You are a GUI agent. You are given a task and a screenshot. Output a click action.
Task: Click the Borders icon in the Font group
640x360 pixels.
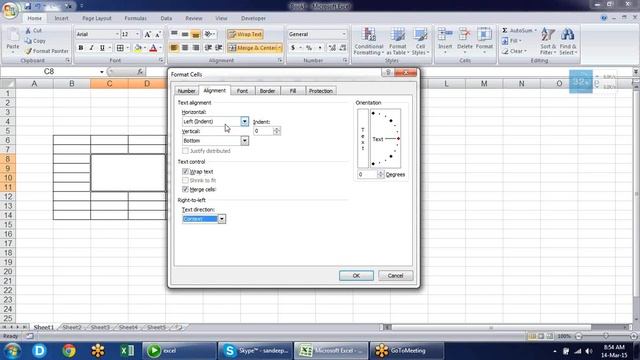[x=120, y=48]
